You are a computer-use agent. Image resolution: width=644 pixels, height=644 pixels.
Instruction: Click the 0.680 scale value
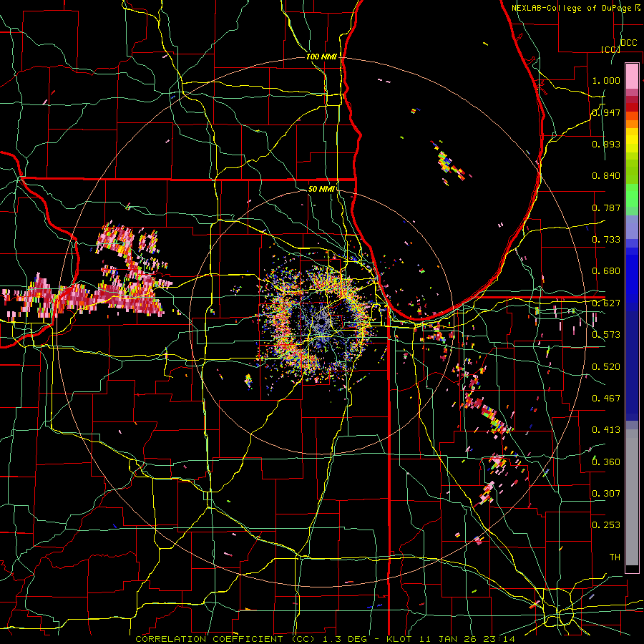606,270
